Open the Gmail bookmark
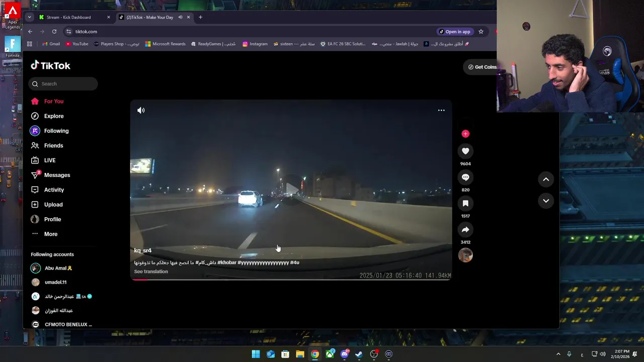644x362 pixels. pyautogui.click(x=51, y=44)
